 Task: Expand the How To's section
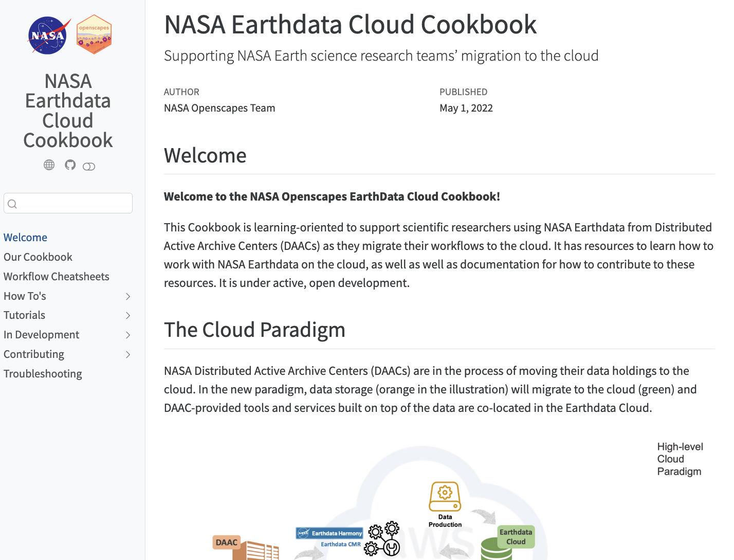[127, 296]
